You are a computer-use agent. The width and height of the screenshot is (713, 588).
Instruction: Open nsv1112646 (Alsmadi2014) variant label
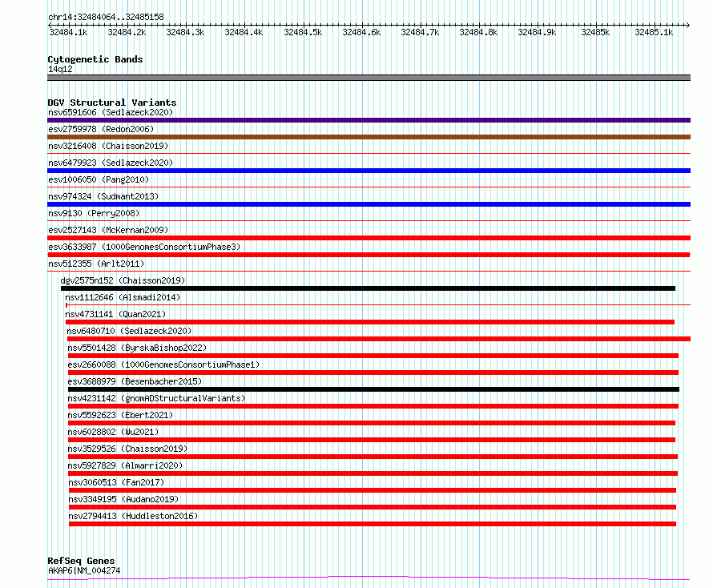coord(123,297)
